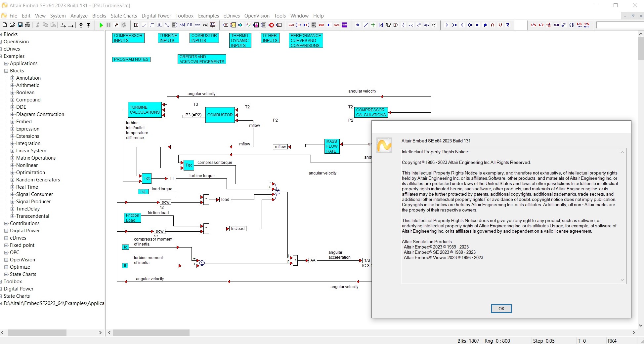Open the Toolbox menu
Viewport: 644px width, 344px height.
click(185, 16)
